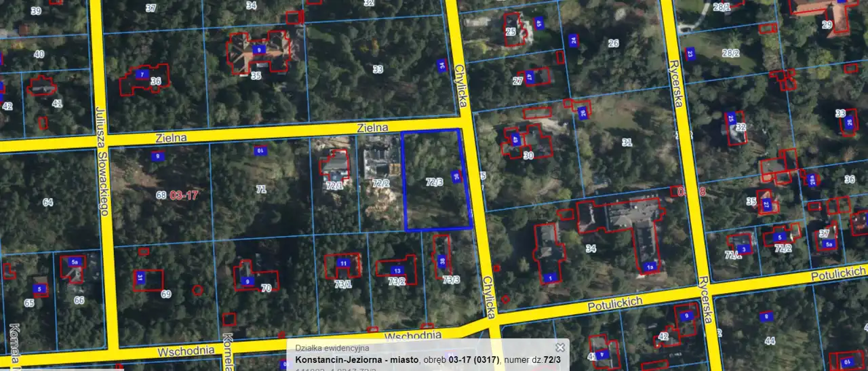Screen dimensions: 868x371
Task: Select address marker 49 on parcel 30
Action: coord(515,140)
